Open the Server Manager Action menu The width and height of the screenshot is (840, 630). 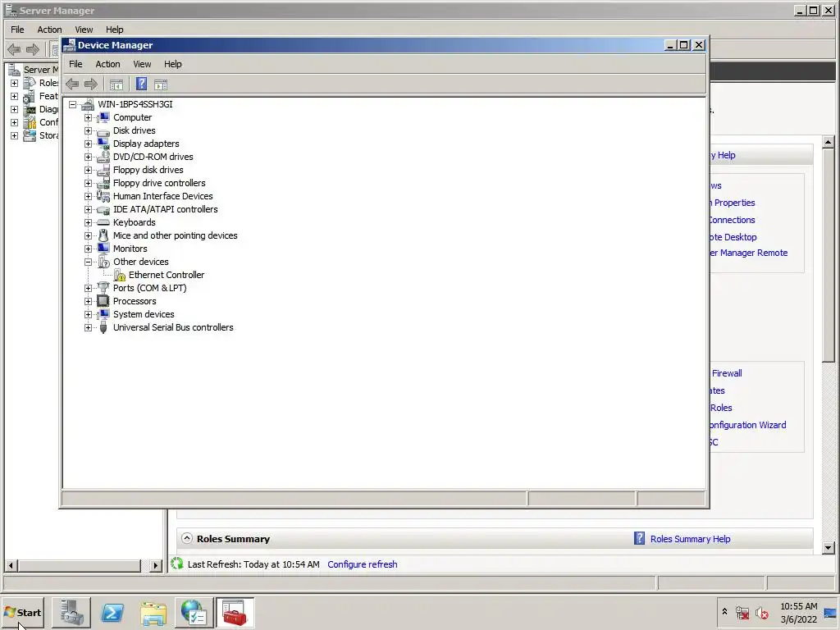[x=49, y=30]
